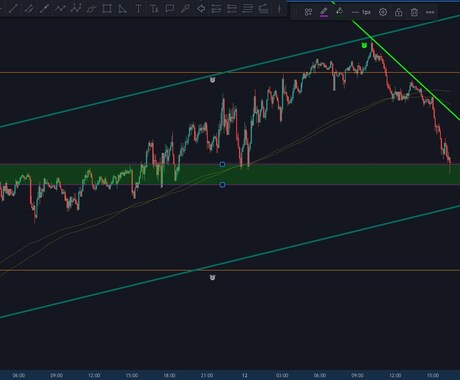Select the line tool with endpoint dots

click(x=44, y=9)
